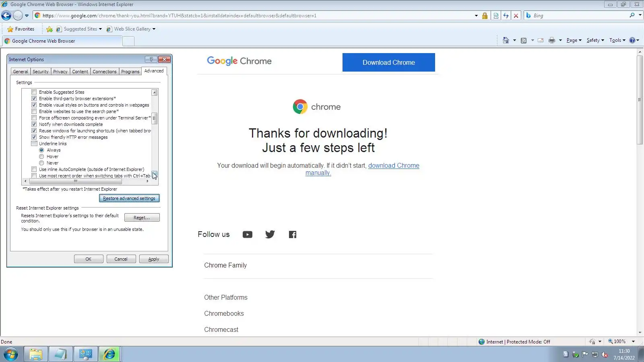Click the security lock icon in address bar
The image size is (644, 362).
pos(485,16)
